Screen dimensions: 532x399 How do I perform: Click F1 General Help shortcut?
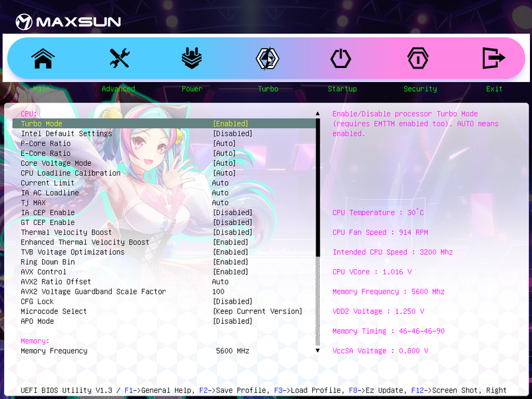coord(159,390)
